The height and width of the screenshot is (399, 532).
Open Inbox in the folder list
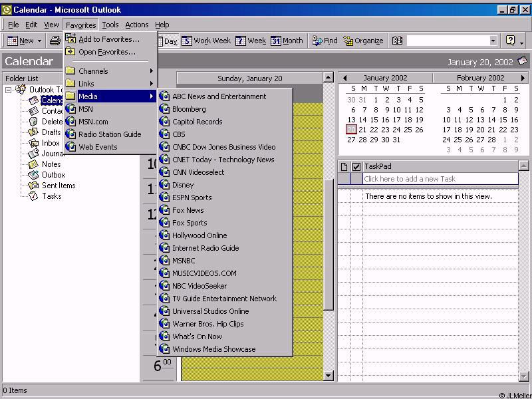click(x=51, y=143)
